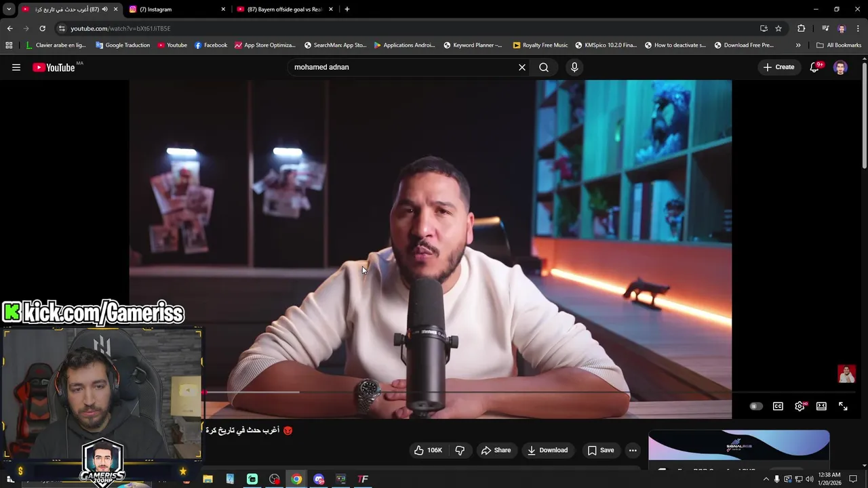Screen dimensions: 868x488
Task: Clear the search box with the X
Action: 522,67
